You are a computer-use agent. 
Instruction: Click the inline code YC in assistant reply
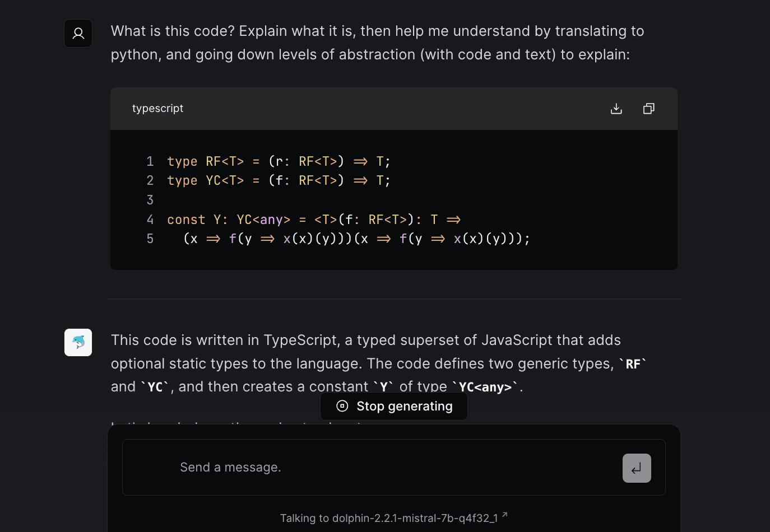click(x=155, y=386)
